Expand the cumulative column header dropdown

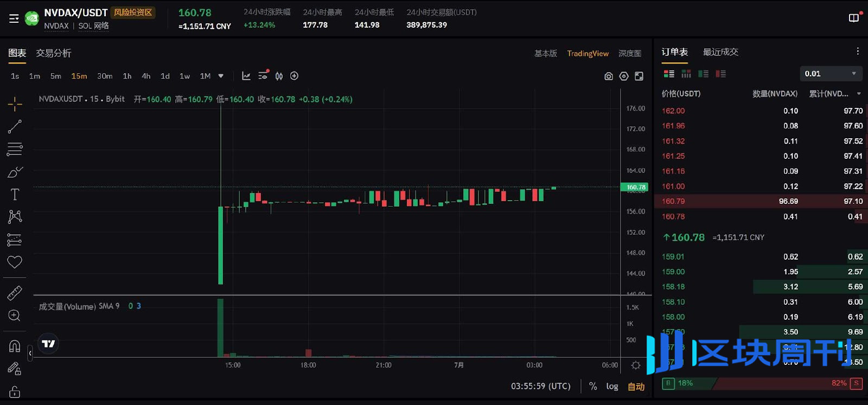(x=859, y=94)
